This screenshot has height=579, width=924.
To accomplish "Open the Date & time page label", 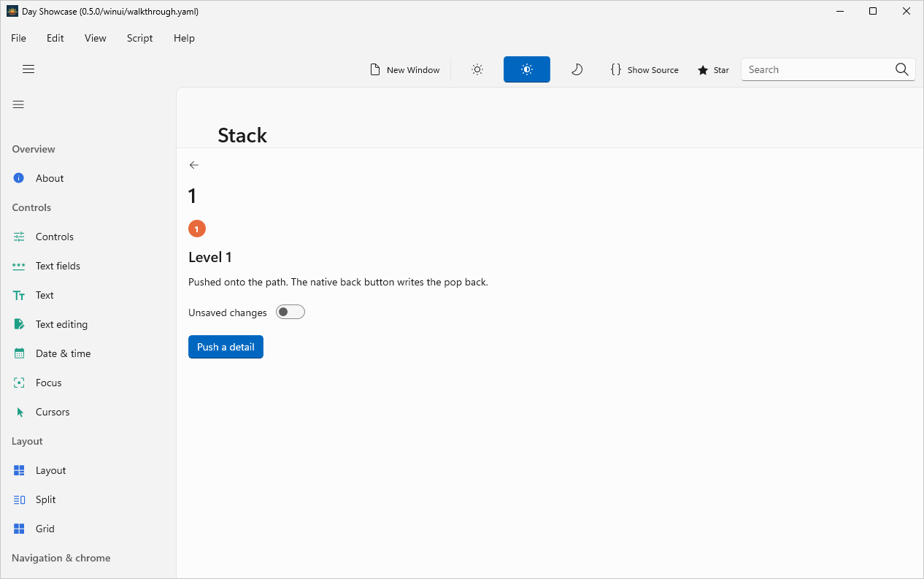I will pos(63,353).
